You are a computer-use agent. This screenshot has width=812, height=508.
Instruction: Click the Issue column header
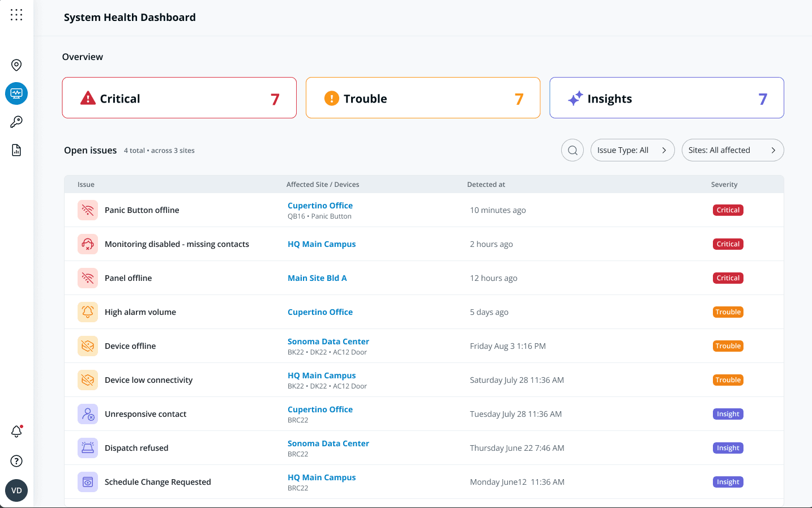coord(86,185)
